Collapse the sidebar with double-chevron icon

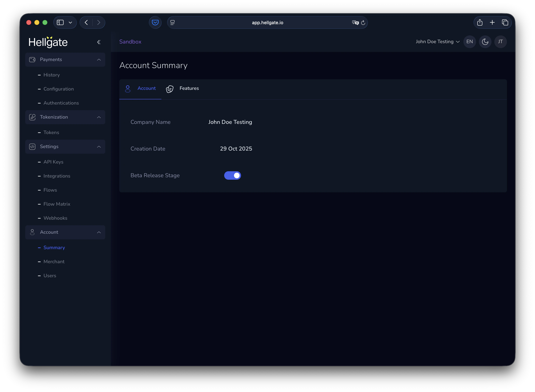click(99, 42)
